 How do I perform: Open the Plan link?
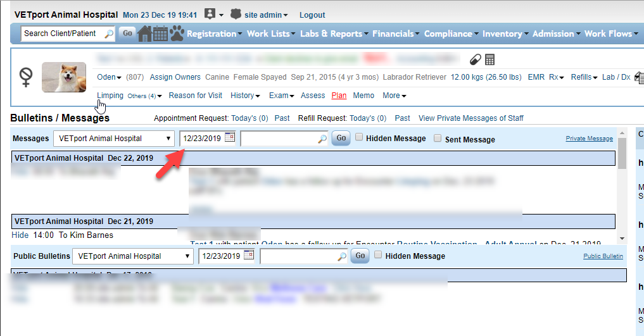[x=339, y=96]
